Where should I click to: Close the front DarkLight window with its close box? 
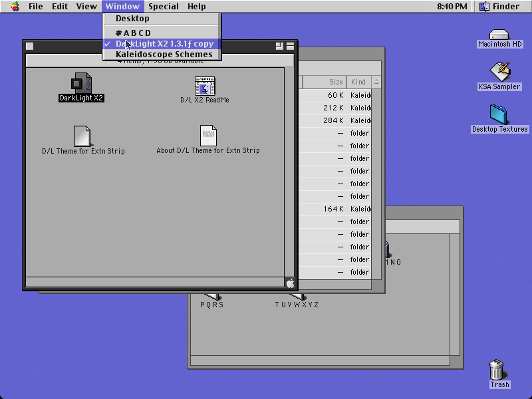click(x=30, y=46)
